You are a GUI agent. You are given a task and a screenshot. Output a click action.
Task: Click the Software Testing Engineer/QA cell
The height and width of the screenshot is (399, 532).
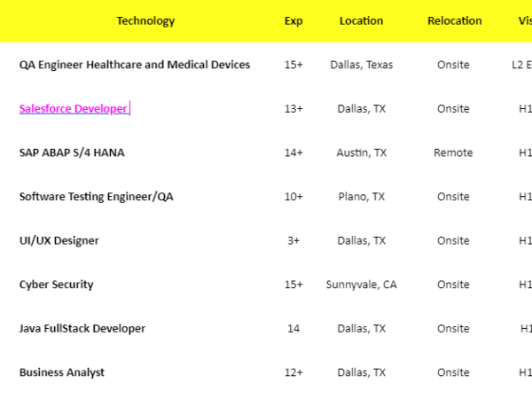tap(96, 196)
